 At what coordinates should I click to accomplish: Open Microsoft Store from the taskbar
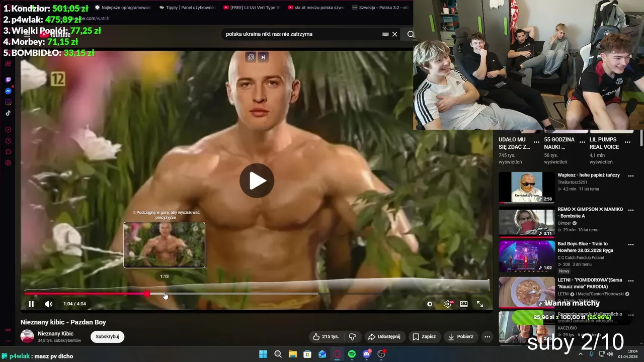307,354
